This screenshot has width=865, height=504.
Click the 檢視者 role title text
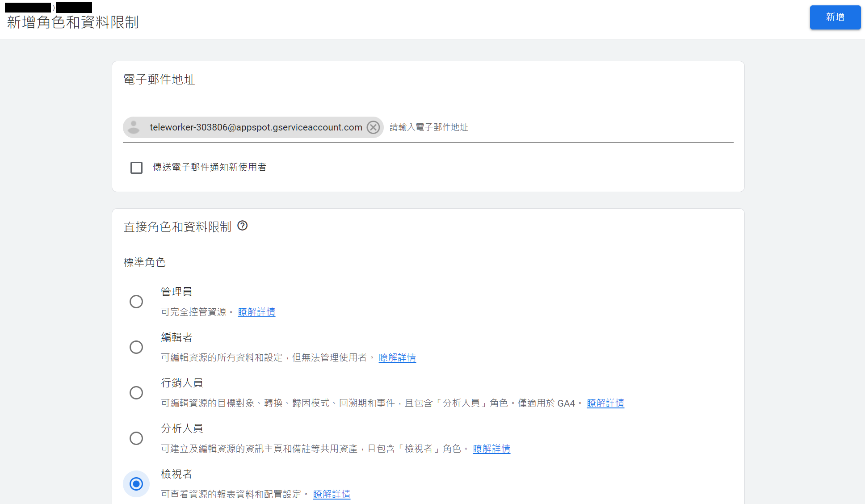(176, 474)
